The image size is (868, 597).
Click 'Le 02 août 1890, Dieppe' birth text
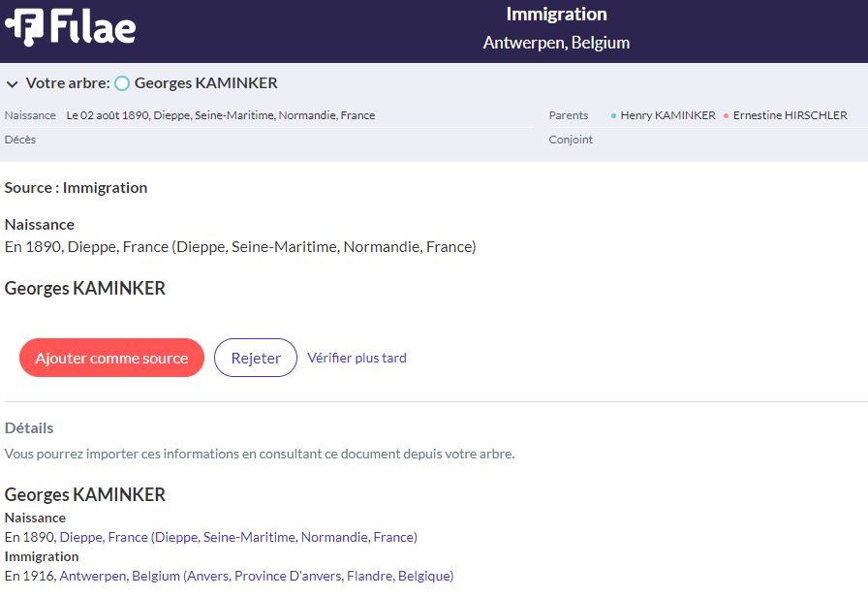coord(221,115)
